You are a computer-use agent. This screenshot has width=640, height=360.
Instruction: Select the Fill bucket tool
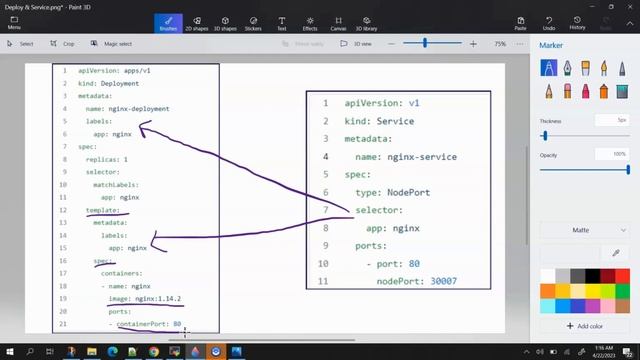[622, 91]
